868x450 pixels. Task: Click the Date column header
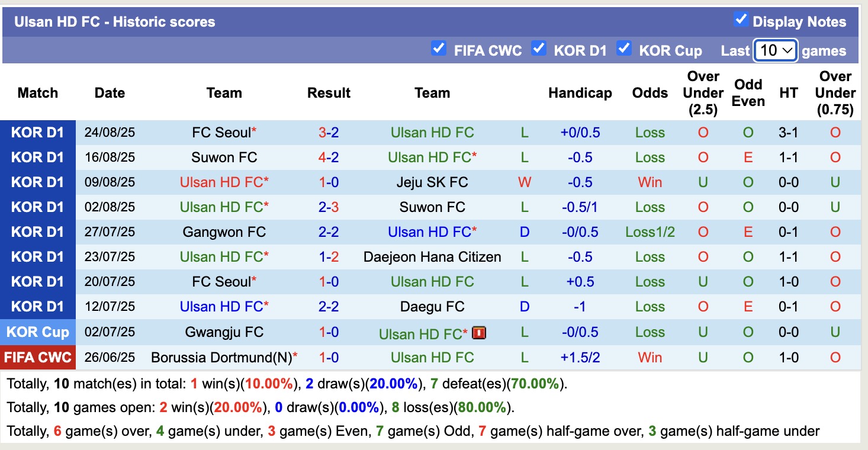tap(110, 93)
